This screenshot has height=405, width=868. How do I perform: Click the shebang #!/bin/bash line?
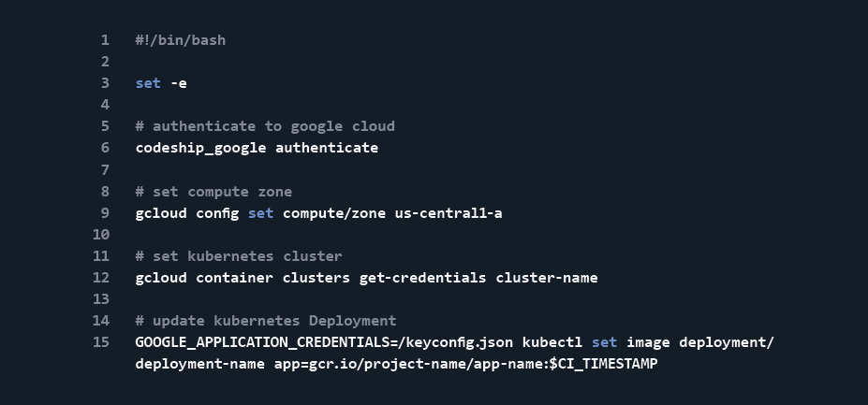point(181,40)
